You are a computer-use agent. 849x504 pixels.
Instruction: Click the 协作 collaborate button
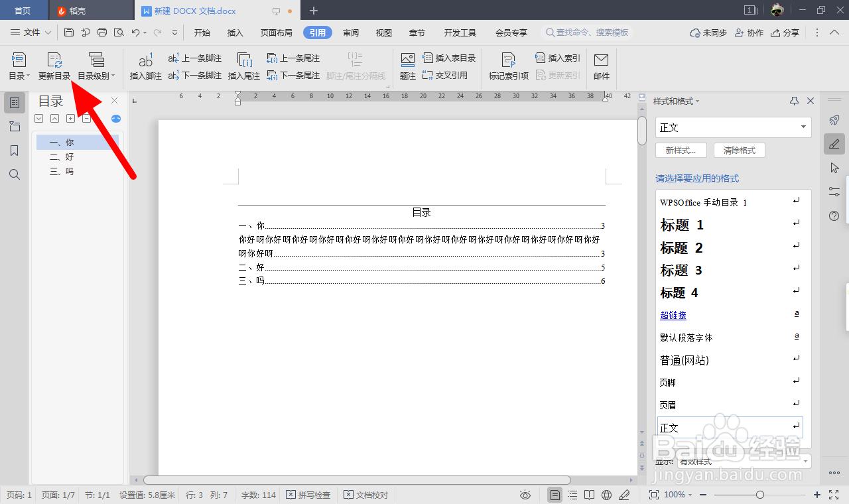(x=749, y=32)
